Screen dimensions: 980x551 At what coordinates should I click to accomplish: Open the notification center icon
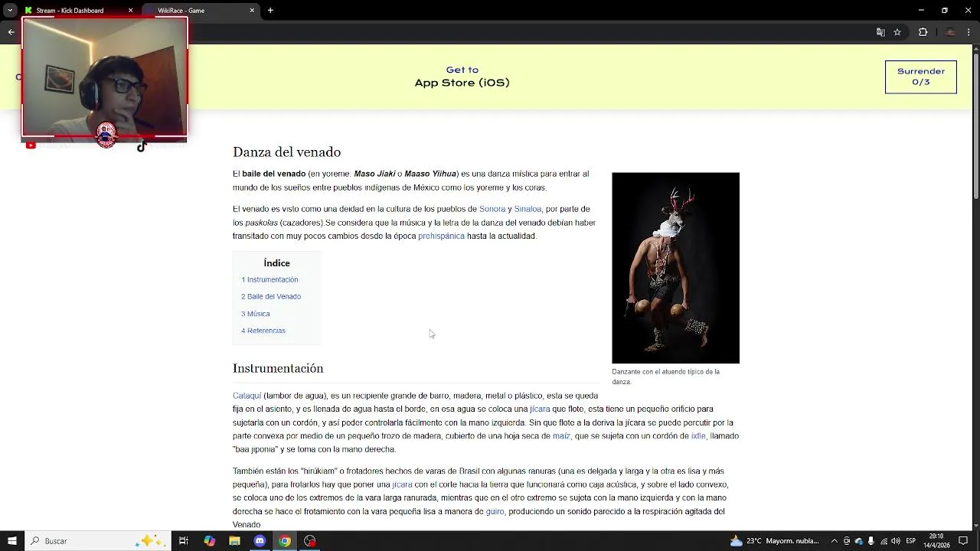963,541
